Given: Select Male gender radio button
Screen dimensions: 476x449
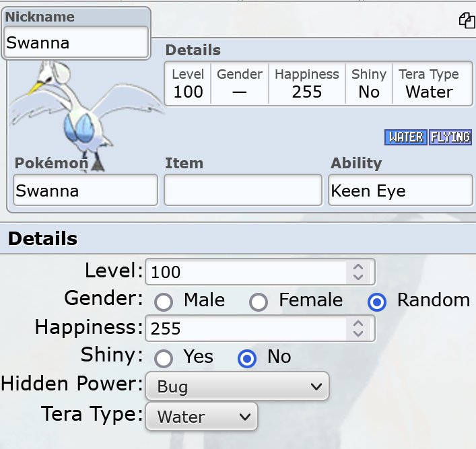Looking at the screenshot, I should 164,302.
